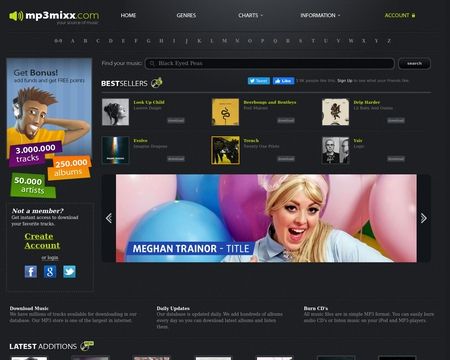Browse artists starting with letter Z
Screen dimensions: 450x360
click(389, 41)
